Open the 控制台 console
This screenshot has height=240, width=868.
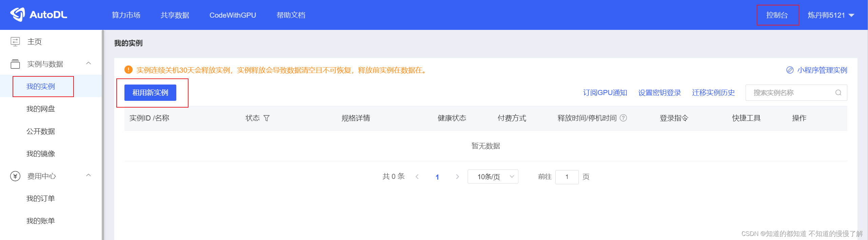tap(777, 15)
